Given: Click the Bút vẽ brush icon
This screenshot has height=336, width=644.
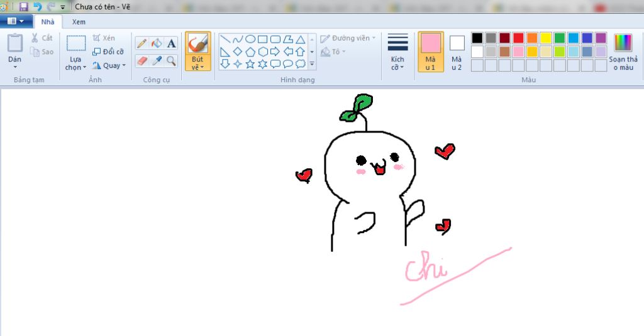Looking at the screenshot, I should pyautogui.click(x=197, y=43).
